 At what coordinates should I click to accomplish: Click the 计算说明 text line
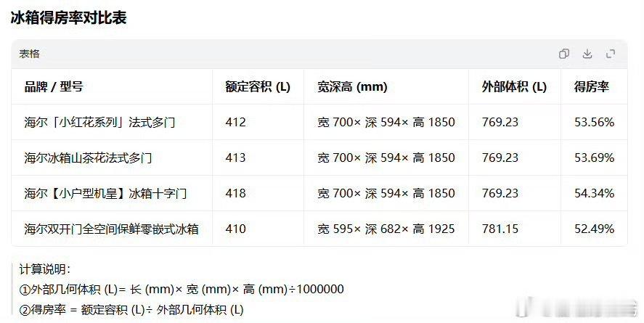45,269
